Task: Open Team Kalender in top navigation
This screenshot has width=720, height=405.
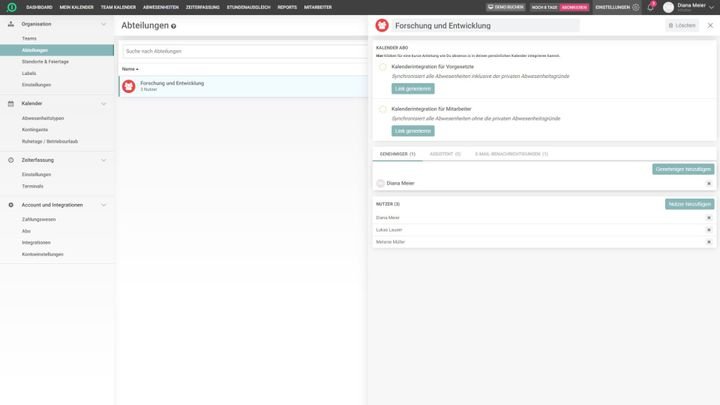Action: tap(118, 7)
